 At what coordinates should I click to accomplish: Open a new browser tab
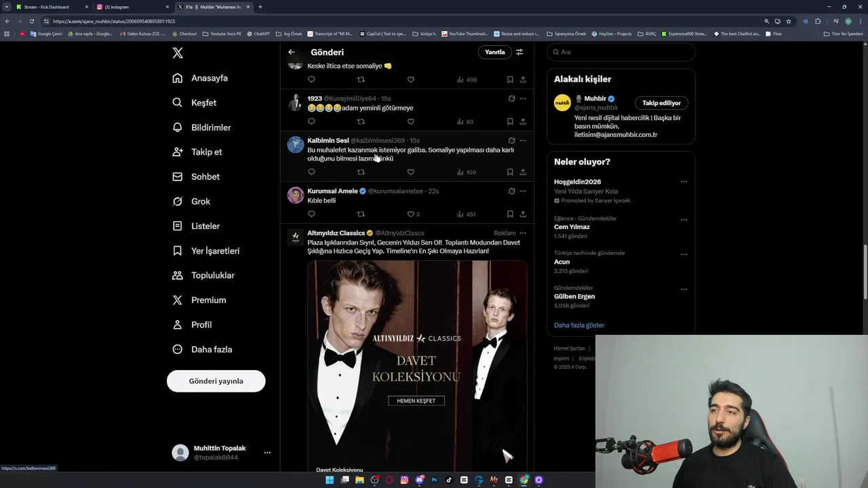pos(260,7)
